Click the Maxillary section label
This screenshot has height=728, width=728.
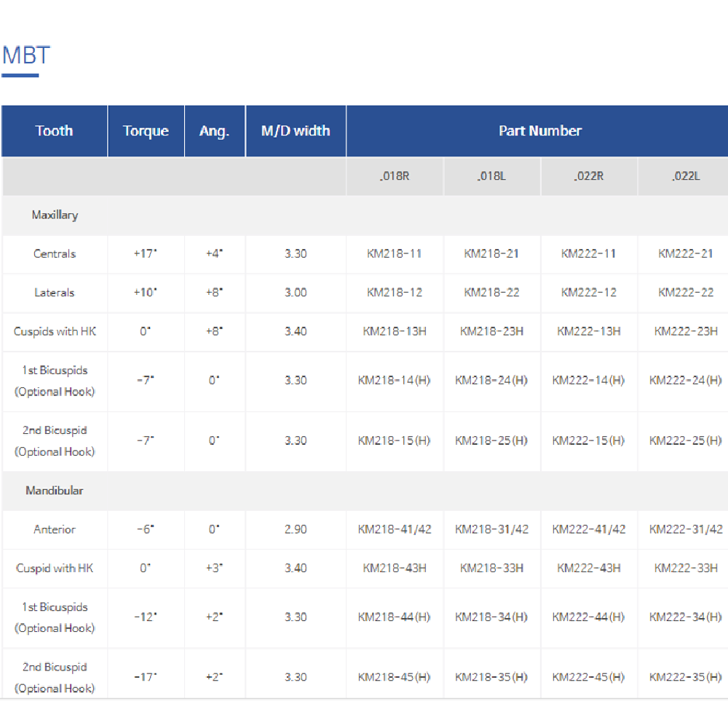tap(55, 215)
